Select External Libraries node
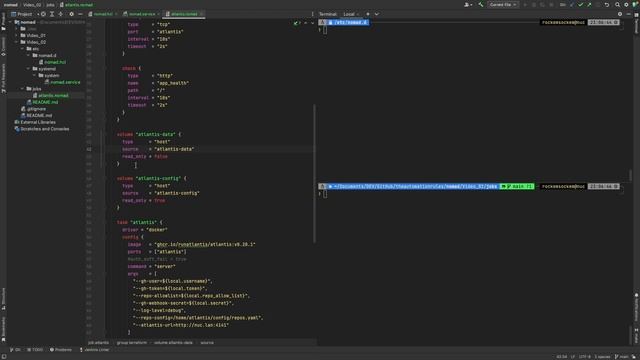The image size is (640, 360). (x=35, y=122)
